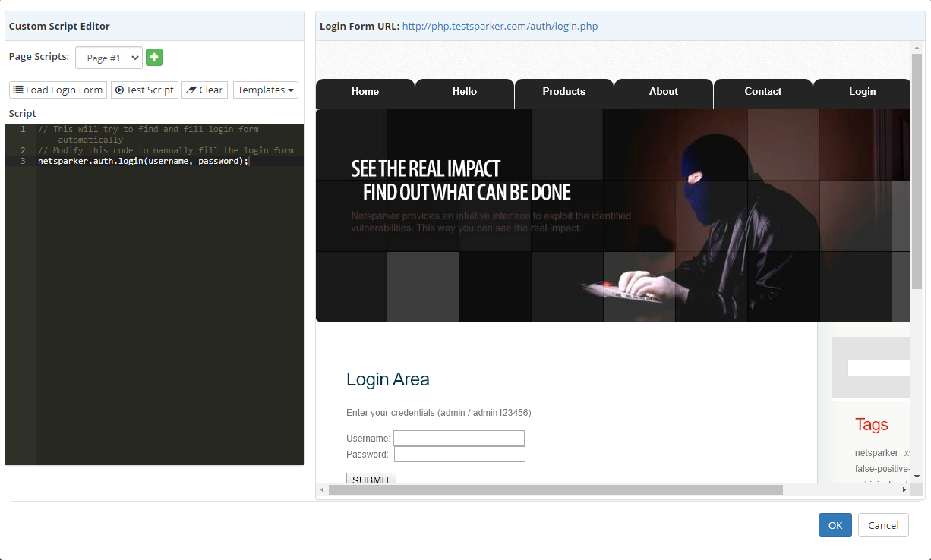Image resolution: width=931 pixels, height=560 pixels.
Task: Click the eraser icon on the Clear button
Action: pyautogui.click(x=190, y=90)
